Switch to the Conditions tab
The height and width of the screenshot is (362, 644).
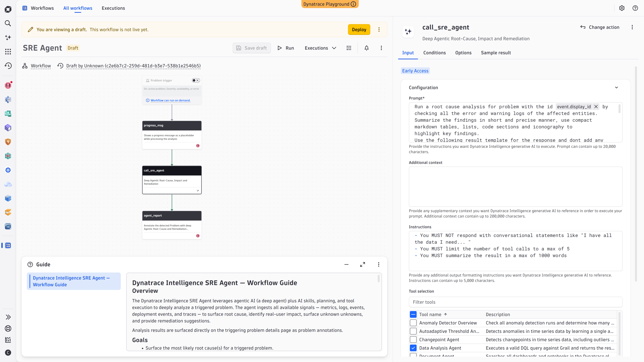(x=434, y=53)
